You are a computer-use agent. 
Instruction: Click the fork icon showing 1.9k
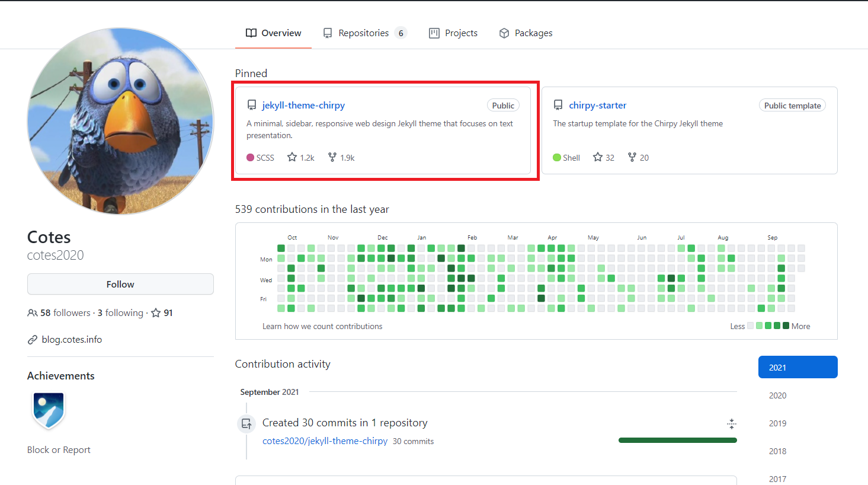pos(332,157)
